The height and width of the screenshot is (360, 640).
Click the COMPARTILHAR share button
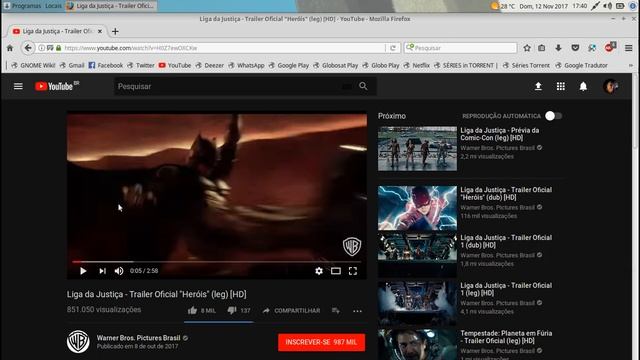click(x=291, y=311)
